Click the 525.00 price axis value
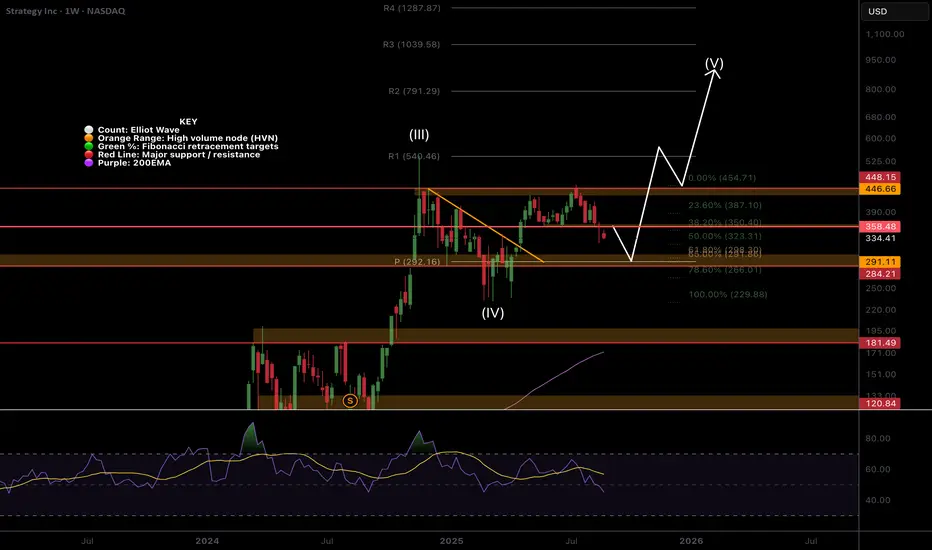This screenshot has height=550, width=932. (881, 161)
